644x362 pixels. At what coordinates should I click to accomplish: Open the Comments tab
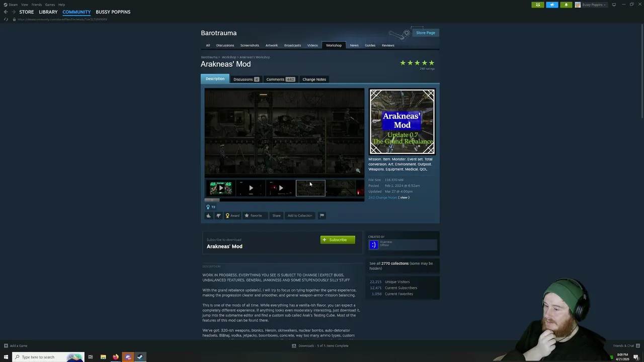click(x=280, y=79)
